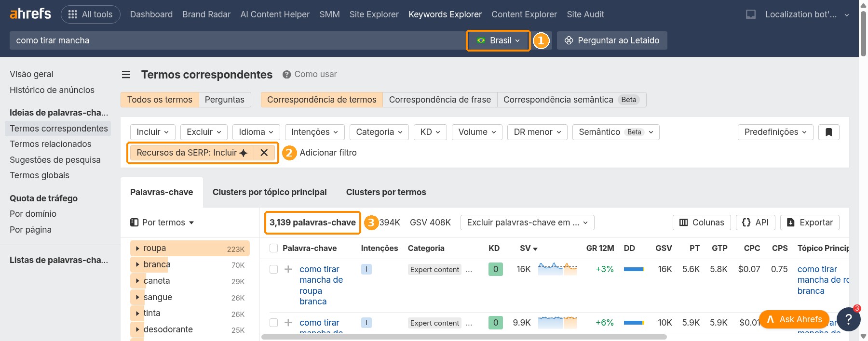
Task: Open the Predefinições dropdown
Action: (x=775, y=132)
